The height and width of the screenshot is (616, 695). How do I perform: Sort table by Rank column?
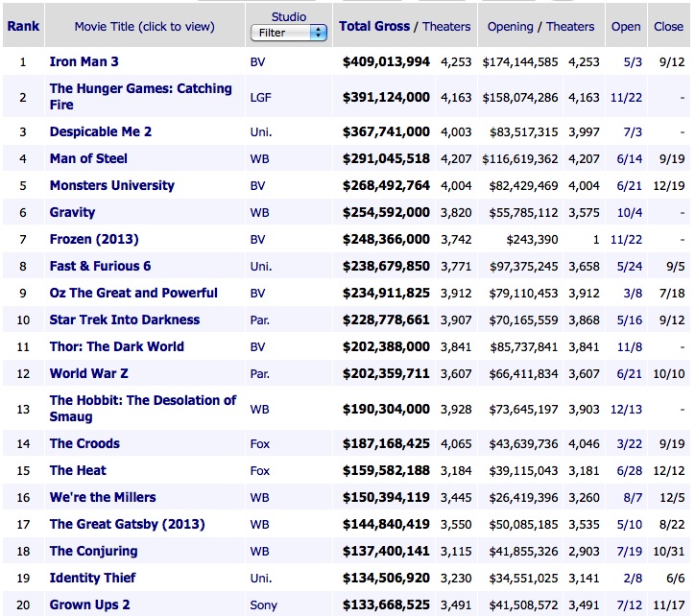23,26
